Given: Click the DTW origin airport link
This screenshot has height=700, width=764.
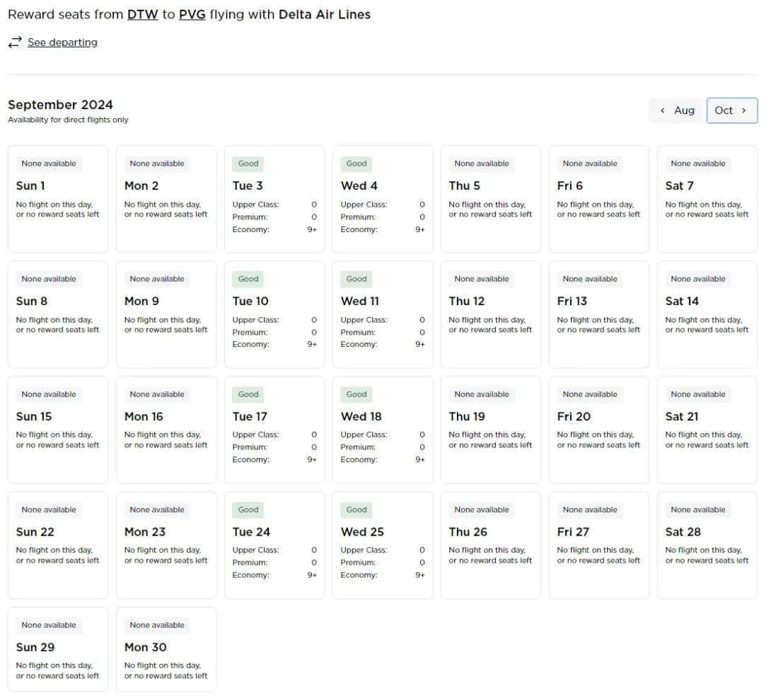Looking at the screenshot, I should coord(142,14).
